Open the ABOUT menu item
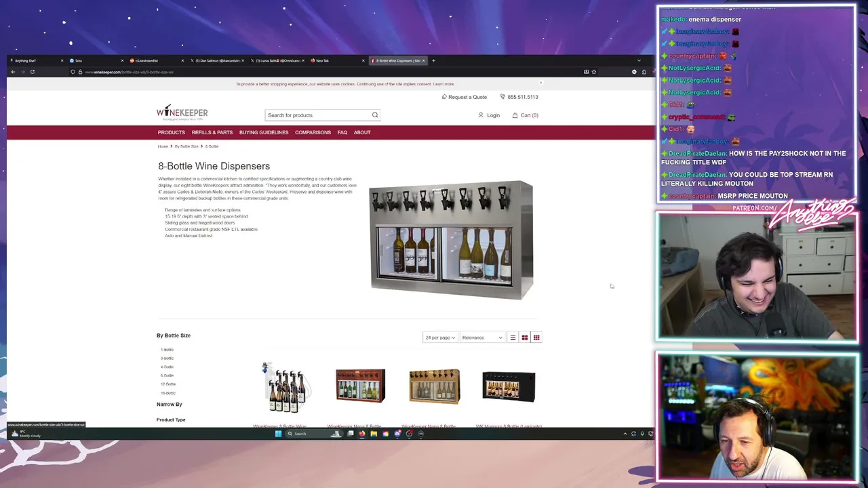The image size is (868, 488). coord(362,133)
